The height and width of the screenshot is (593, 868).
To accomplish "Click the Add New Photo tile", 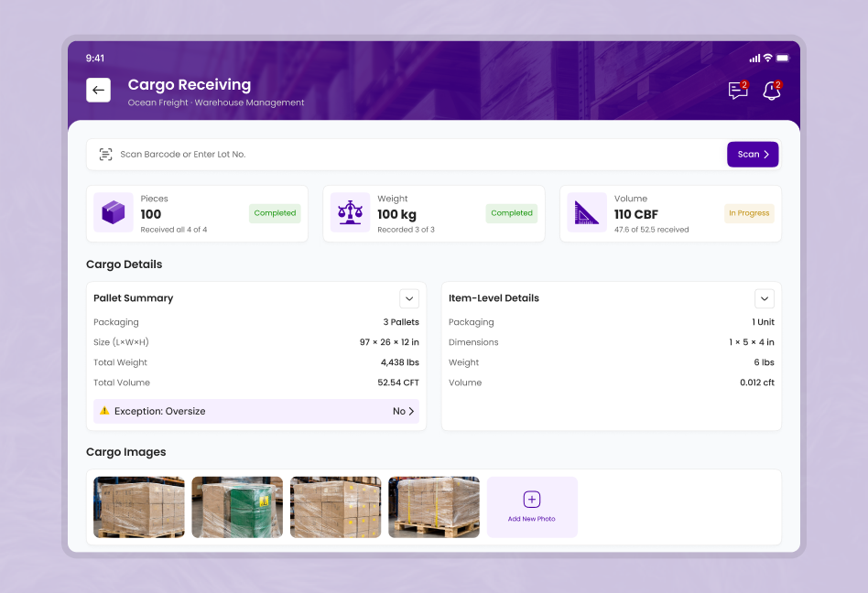I will click(x=532, y=507).
